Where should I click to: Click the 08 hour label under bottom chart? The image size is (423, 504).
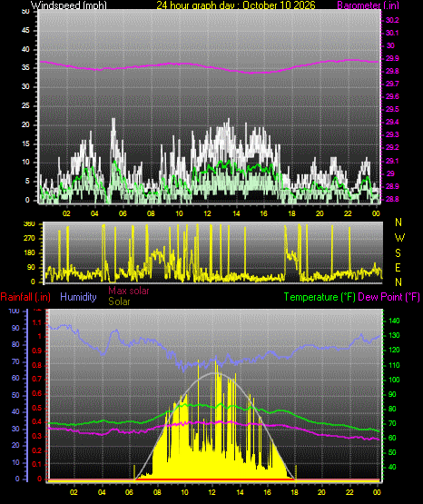click(157, 492)
